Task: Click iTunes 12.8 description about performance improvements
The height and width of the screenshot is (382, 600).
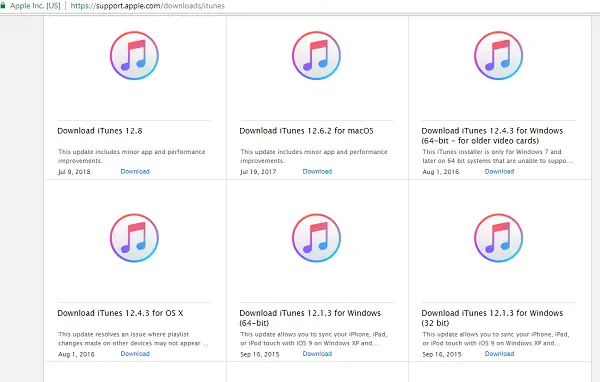Action: (x=132, y=156)
